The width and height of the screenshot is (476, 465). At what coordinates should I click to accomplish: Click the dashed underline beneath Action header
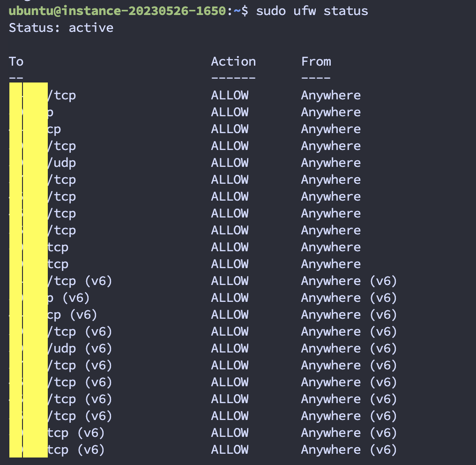pos(233,78)
